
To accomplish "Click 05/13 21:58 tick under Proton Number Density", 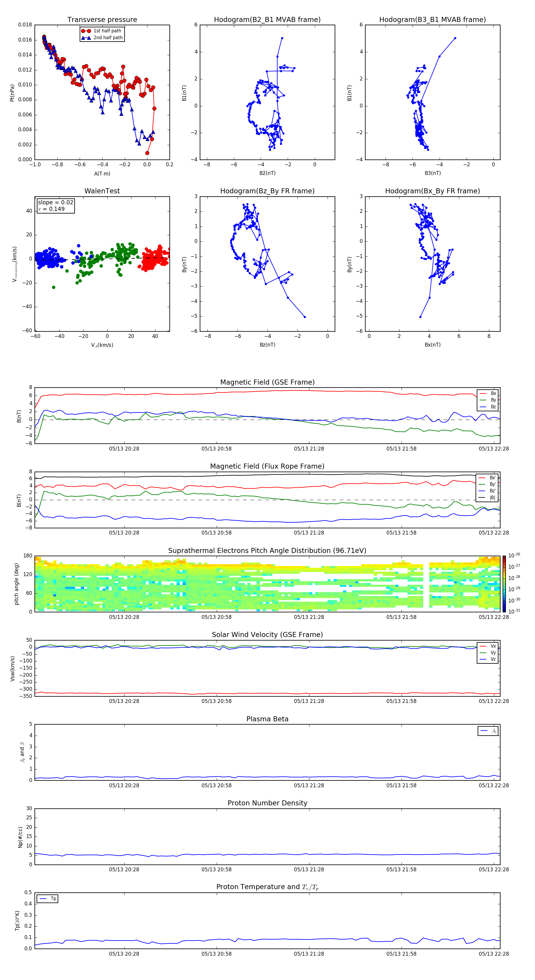I will (401, 869).
